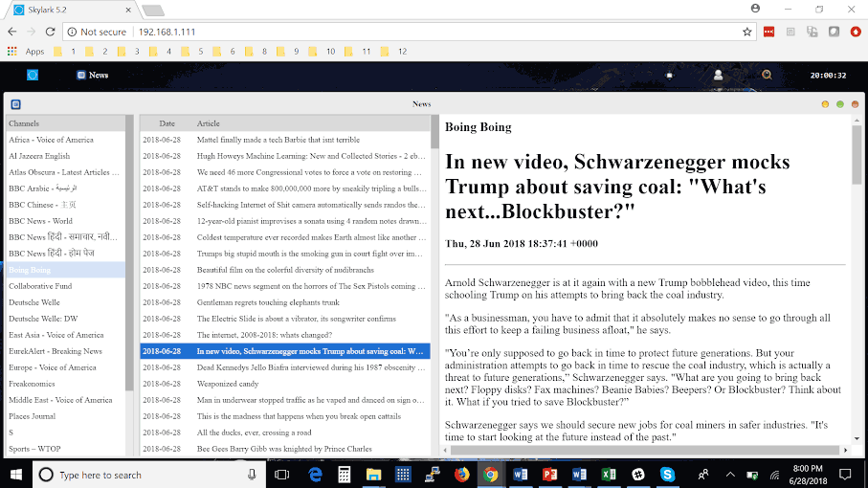Open Self-hacking Internet of Shit camera article
The height and width of the screenshot is (488, 868).
point(285,205)
